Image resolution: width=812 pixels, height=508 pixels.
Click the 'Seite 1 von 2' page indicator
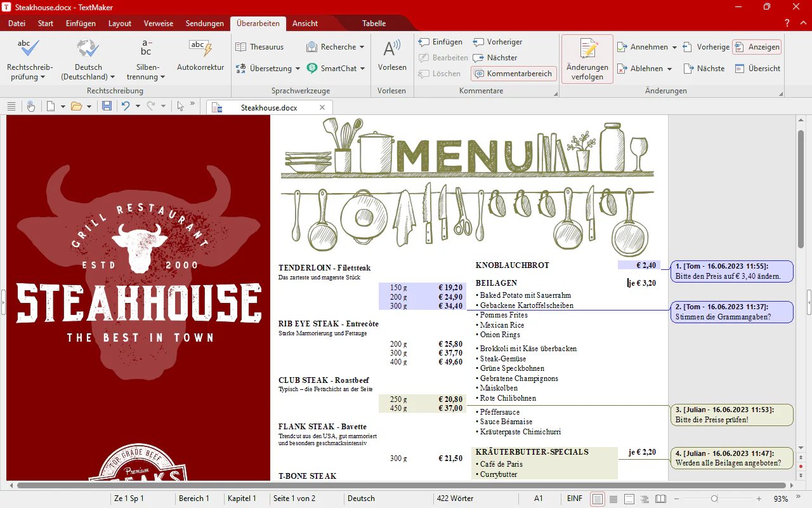294,498
